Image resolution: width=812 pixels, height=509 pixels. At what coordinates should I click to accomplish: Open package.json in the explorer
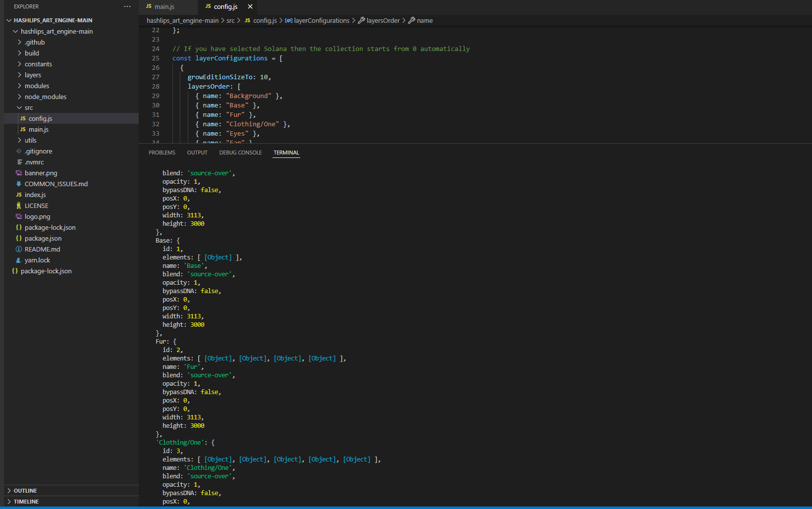(71, 238)
